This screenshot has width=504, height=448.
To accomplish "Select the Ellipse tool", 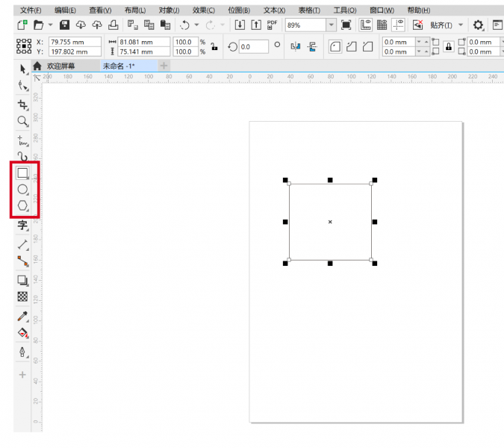I will click(x=22, y=190).
